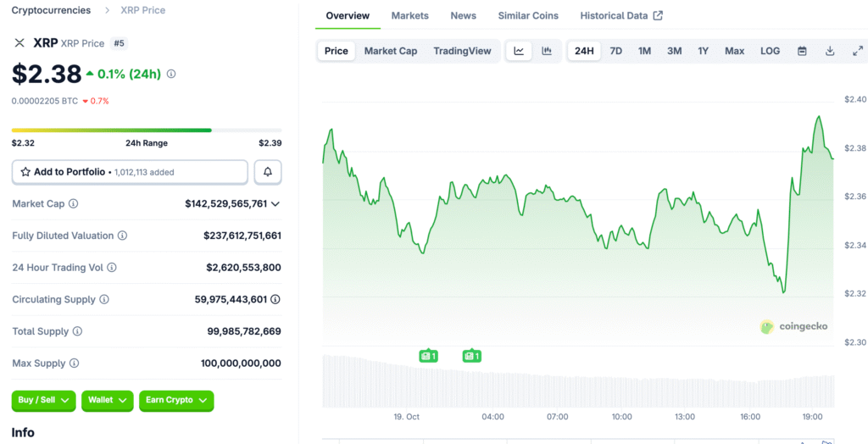Go to Historical Data tab
This screenshot has width=868, height=444.
pyautogui.click(x=621, y=15)
